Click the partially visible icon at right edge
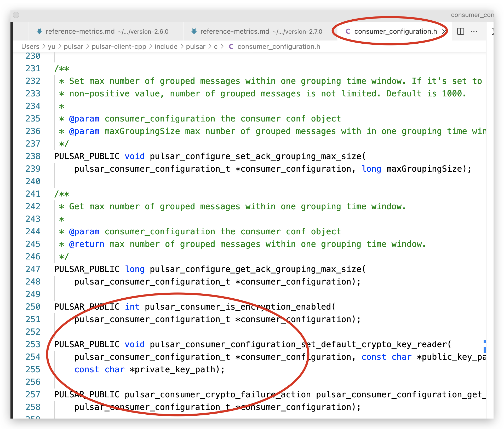504x429 pixels. click(492, 32)
